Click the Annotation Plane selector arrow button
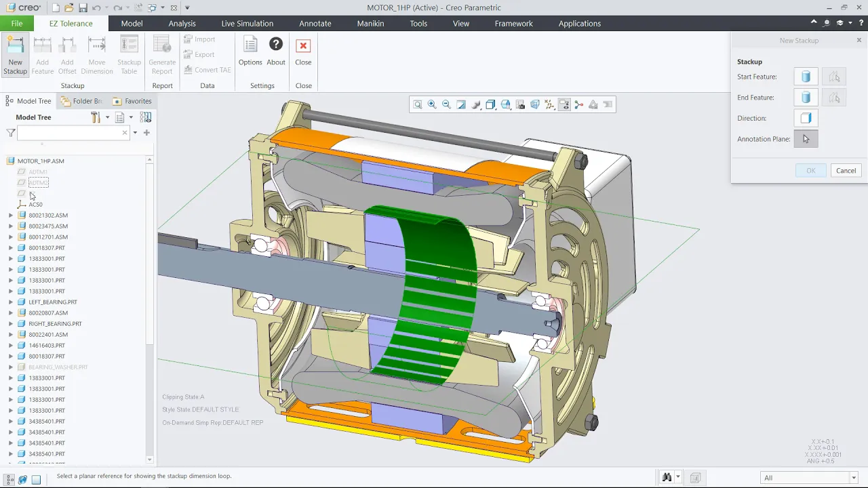 806,139
